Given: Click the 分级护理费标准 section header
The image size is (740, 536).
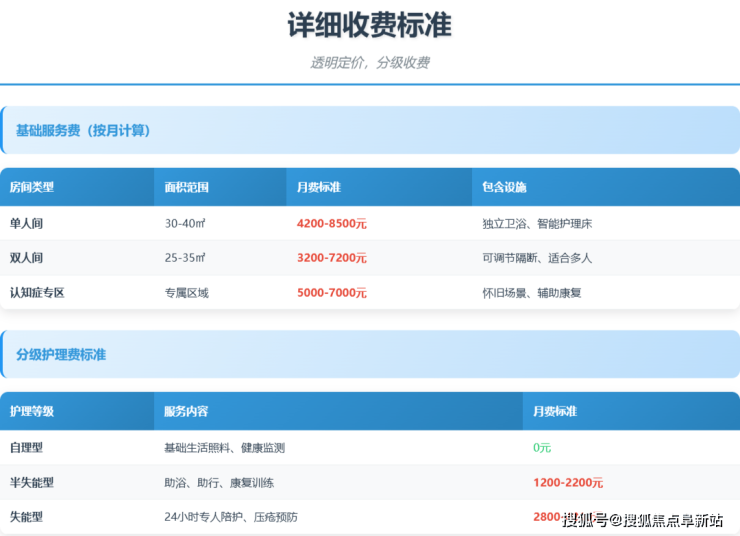Looking at the screenshot, I should (x=61, y=354).
